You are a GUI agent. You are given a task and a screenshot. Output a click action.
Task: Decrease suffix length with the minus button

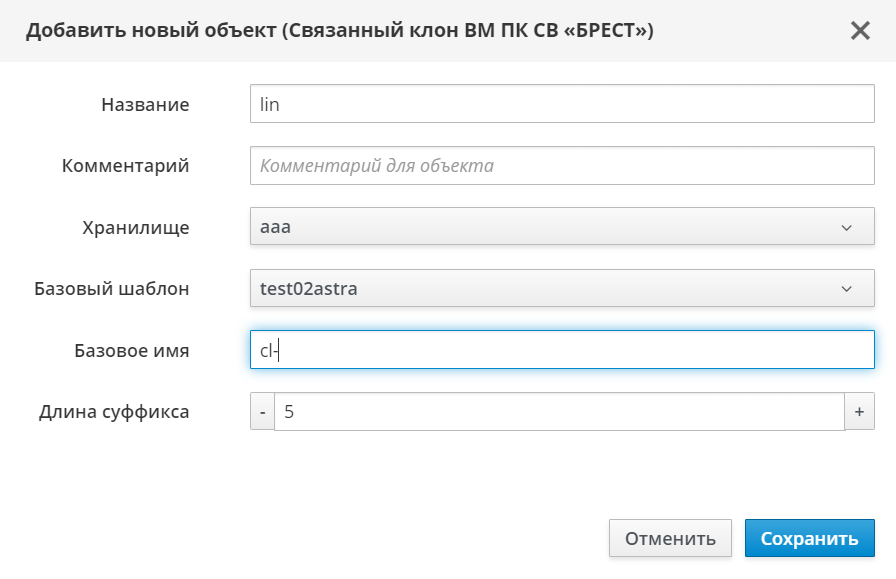(262, 412)
